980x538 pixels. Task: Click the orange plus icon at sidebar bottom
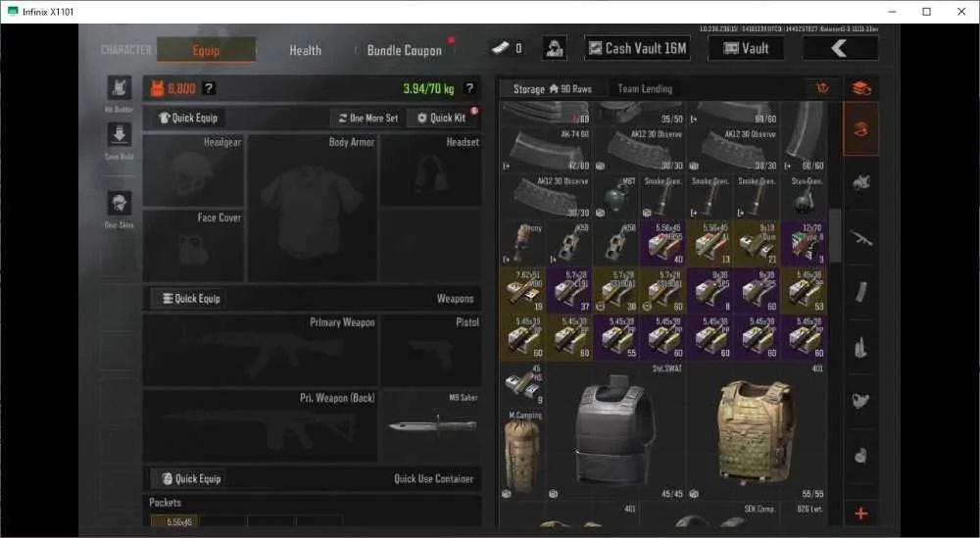pyautogui.click(x=860, y=514)
